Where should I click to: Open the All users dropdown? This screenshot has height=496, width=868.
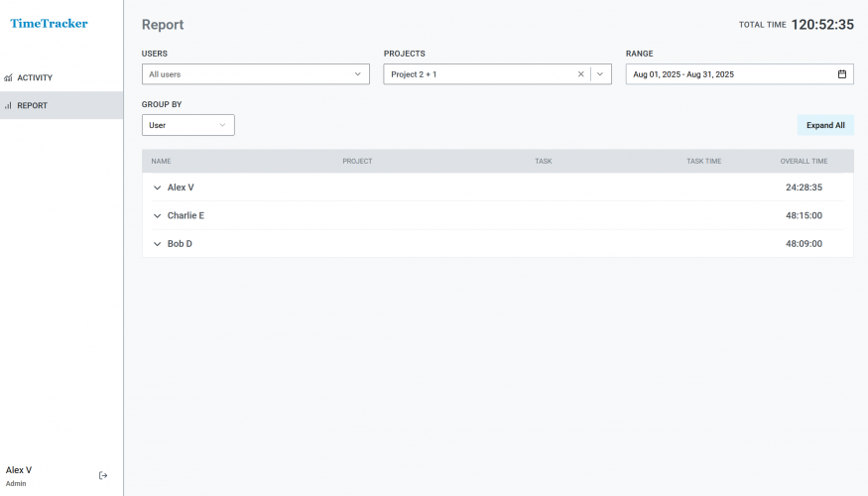pos(256,74)
